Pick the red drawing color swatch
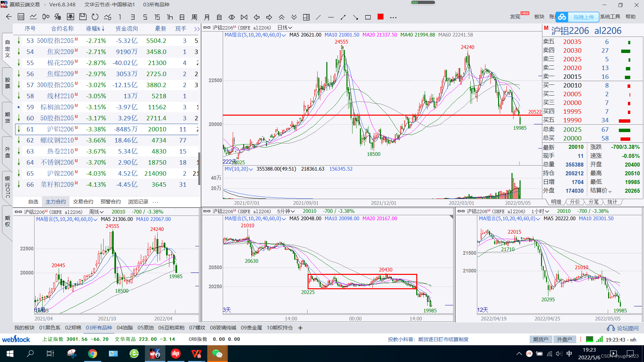Screen dimensions: 644x362 point(380,16)
